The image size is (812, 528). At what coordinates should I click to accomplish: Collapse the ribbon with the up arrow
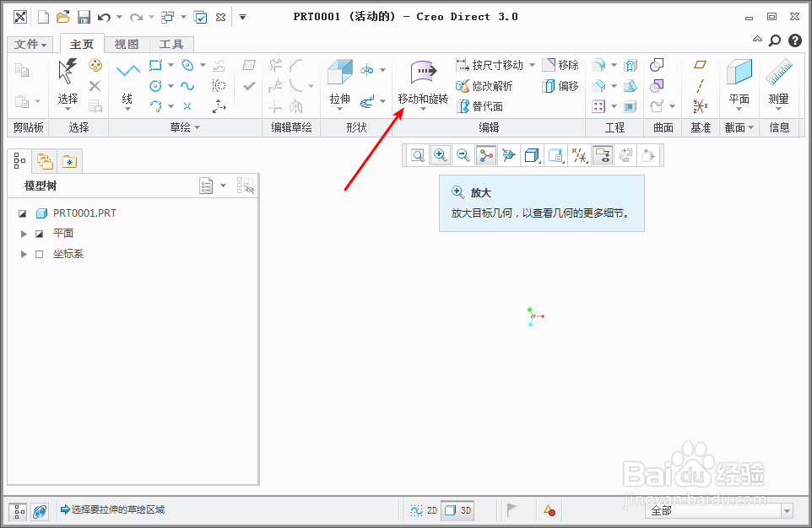pos(757,40)
